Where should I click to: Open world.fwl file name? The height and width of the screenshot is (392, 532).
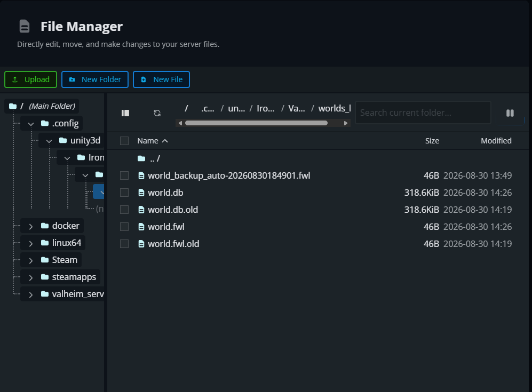pos(166,227)
